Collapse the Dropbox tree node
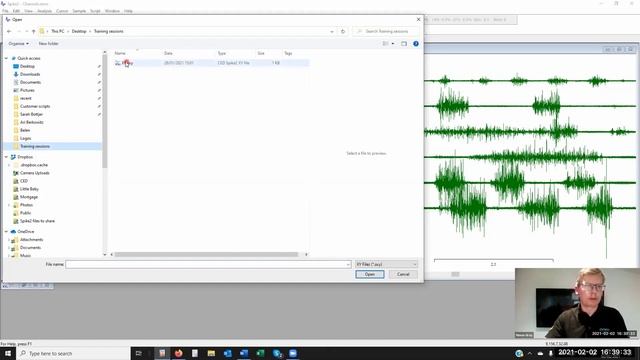640x360 pixels. (x=6, y=157)
